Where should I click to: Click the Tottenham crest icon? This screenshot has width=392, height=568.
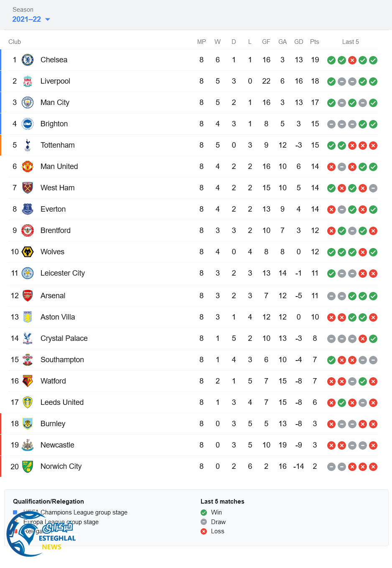pos(28,145)
